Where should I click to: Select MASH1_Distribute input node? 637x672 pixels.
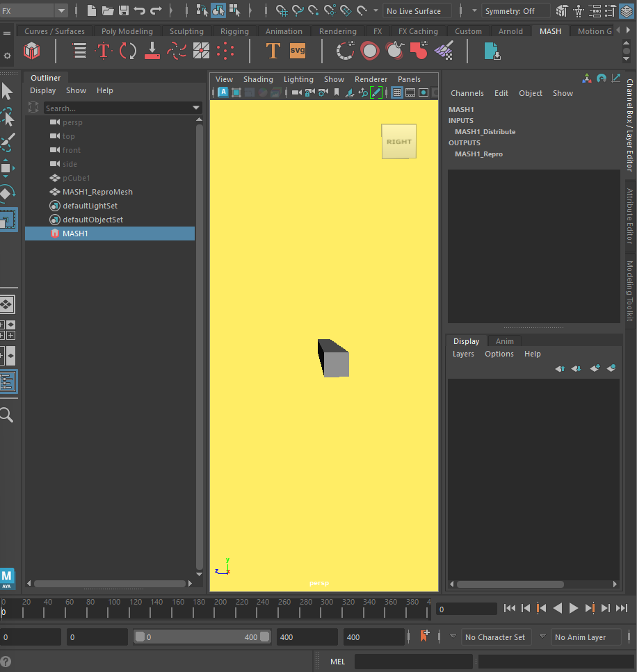click(x=485, y=131)
